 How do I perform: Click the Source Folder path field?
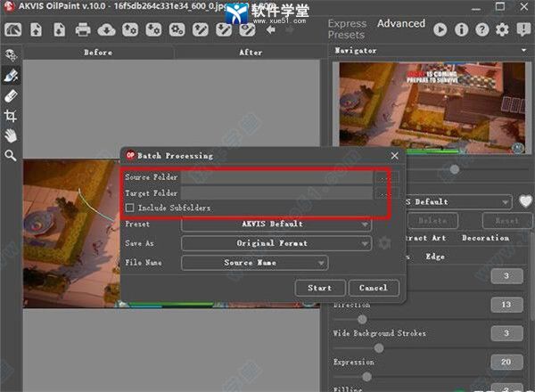click(x=276, y=177)
